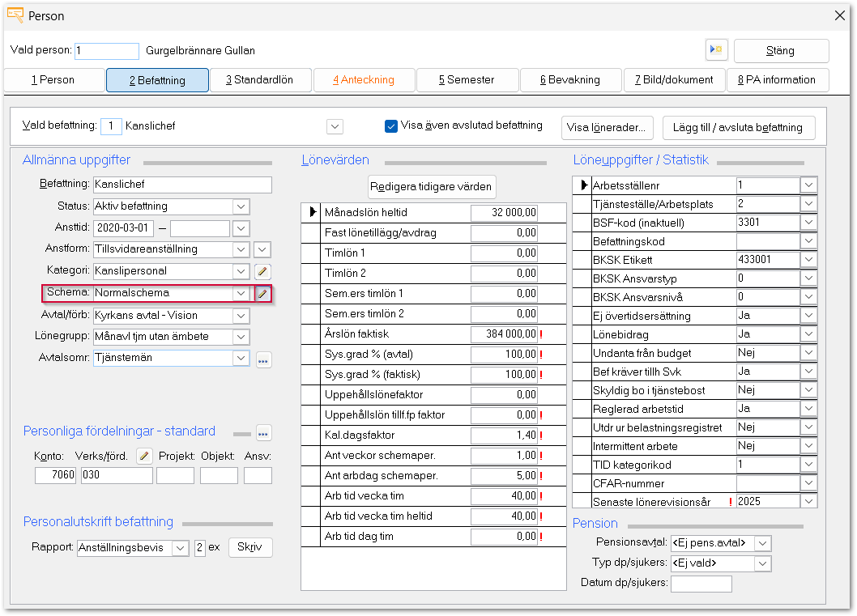
Task: Open the Vald befattning dropdown arrow
Action: tap(335, 126)
